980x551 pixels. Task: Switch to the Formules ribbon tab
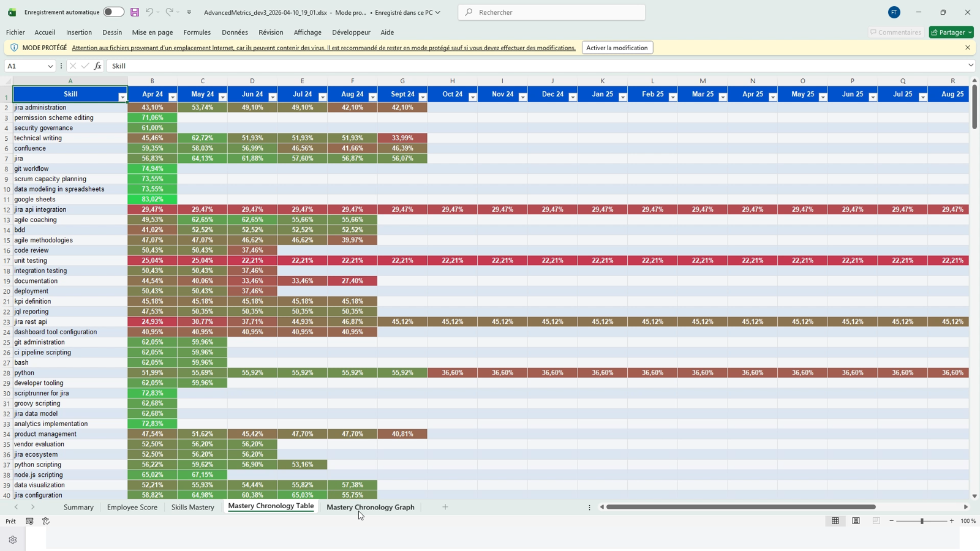click(x=197, y=32)
